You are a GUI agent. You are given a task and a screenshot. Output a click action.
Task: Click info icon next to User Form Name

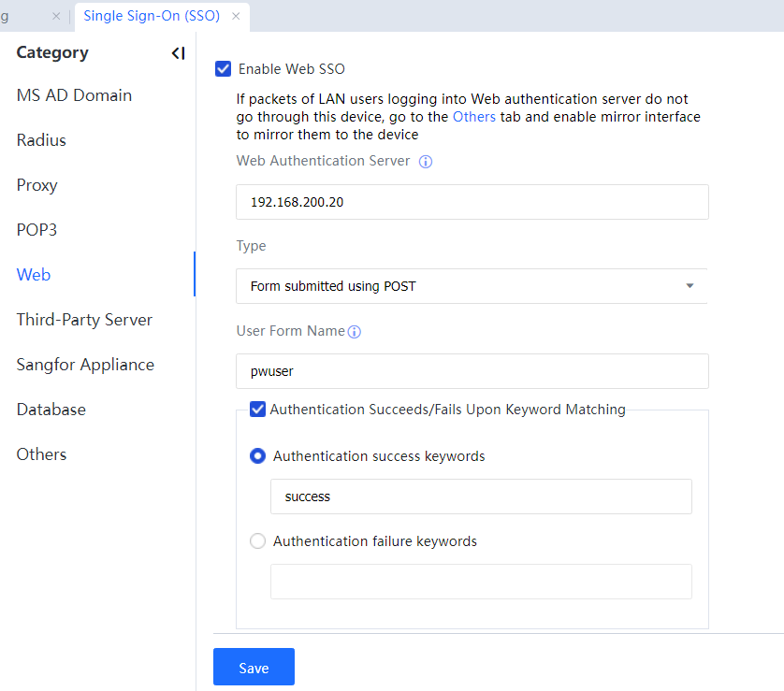[355, 332]
